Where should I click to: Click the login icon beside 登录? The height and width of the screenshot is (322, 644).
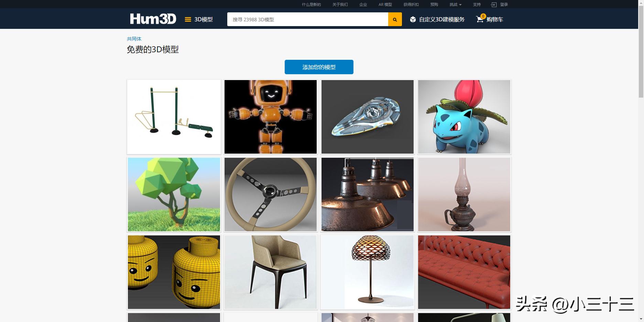click(494, 4)
